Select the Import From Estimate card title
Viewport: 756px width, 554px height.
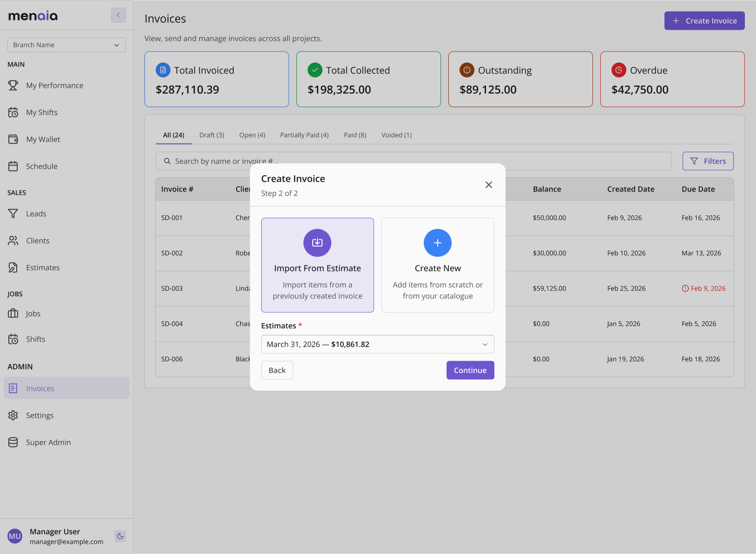(317, 268)
